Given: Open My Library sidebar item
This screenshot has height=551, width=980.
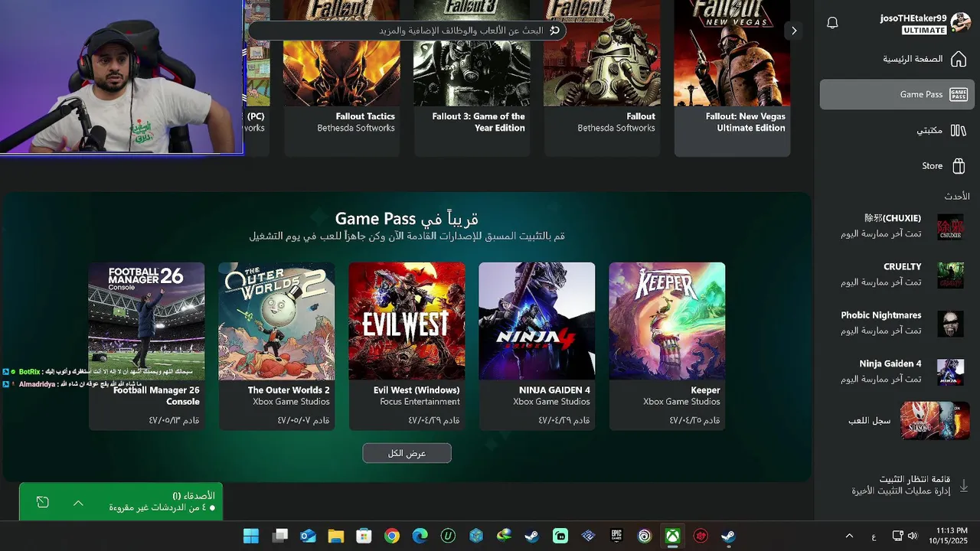Looking at the screenshot, I should tap(897, 130).
